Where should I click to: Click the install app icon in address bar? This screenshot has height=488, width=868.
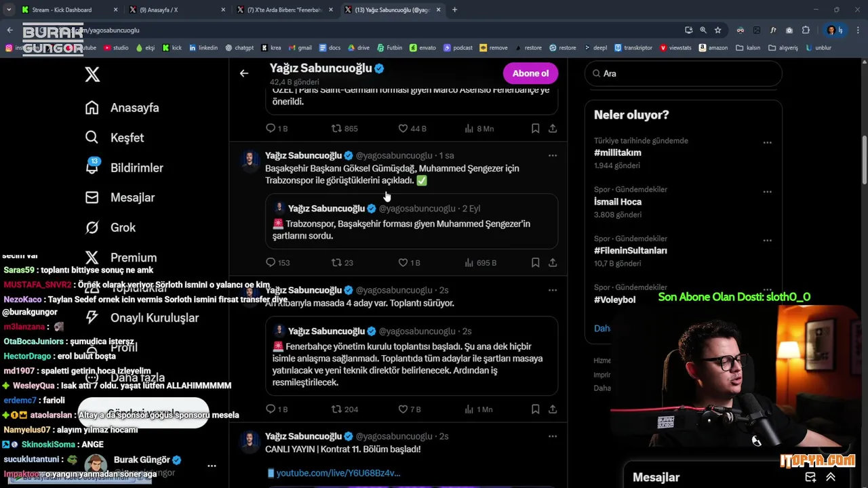pos(688,30)
